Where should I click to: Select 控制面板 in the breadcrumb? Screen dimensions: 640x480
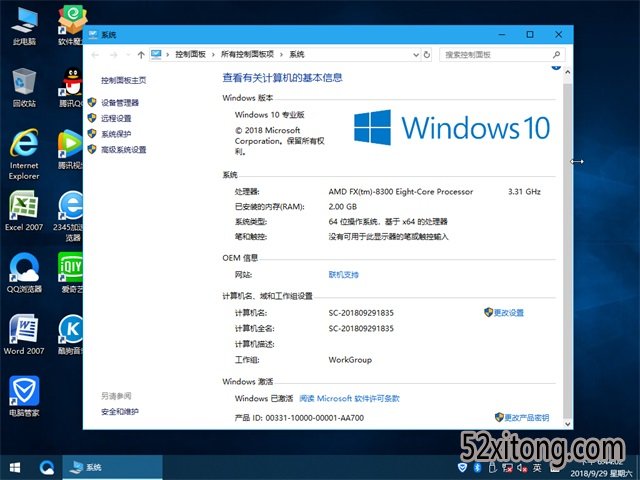(190, 55)
